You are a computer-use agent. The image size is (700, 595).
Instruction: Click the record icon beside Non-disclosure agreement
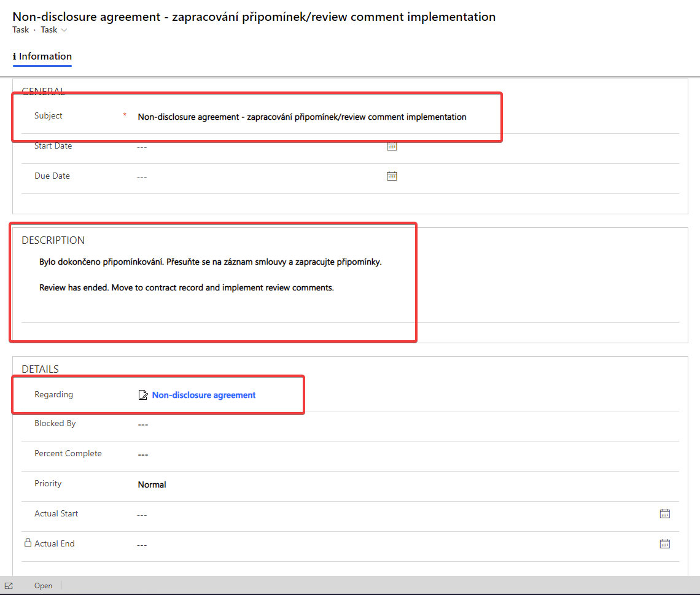pos(143,395)
